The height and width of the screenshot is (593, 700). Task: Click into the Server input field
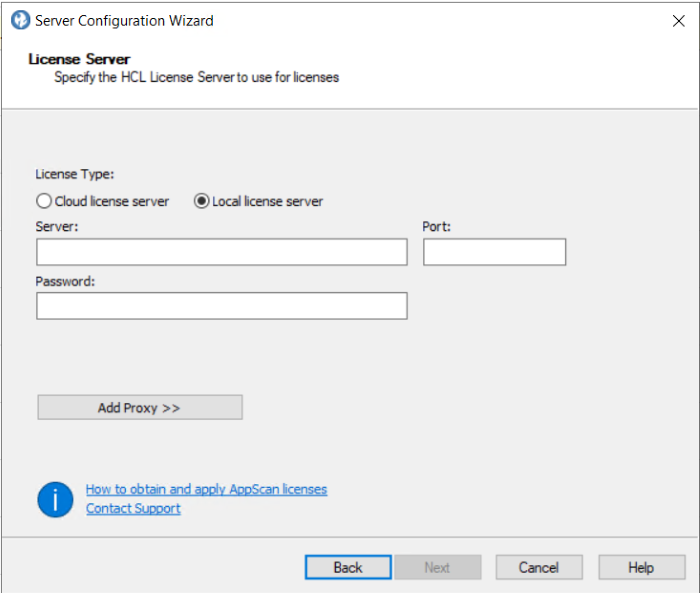tap(222, 252)
